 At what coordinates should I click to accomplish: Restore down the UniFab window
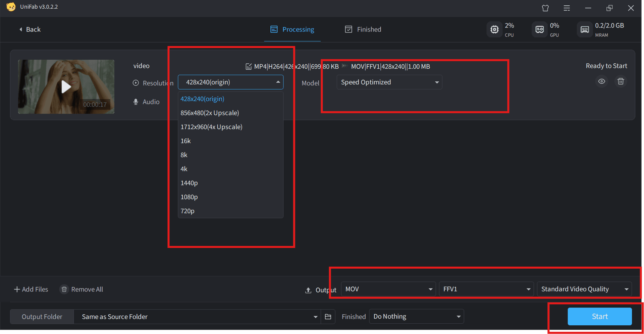click(x=609, y=8)
